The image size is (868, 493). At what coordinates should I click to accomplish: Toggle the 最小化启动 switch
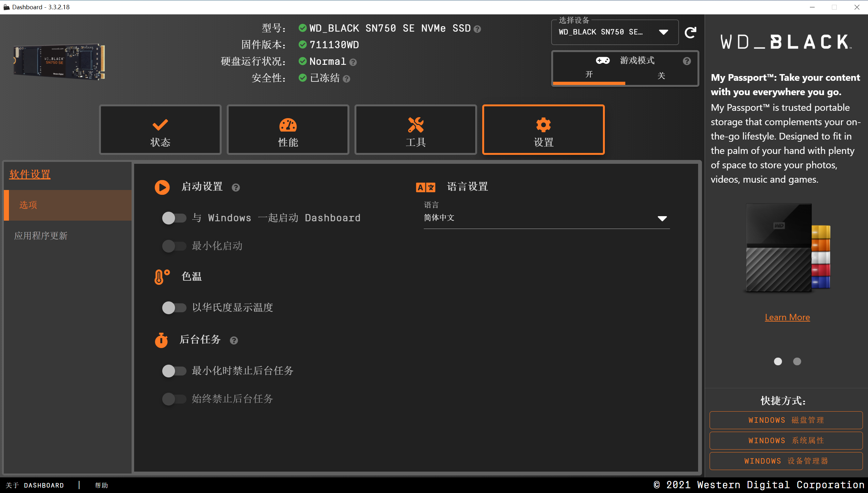[x=174, y=246]
